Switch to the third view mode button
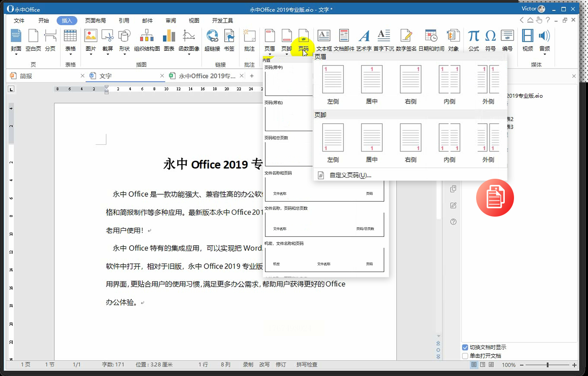 click(x=491, y=365)
